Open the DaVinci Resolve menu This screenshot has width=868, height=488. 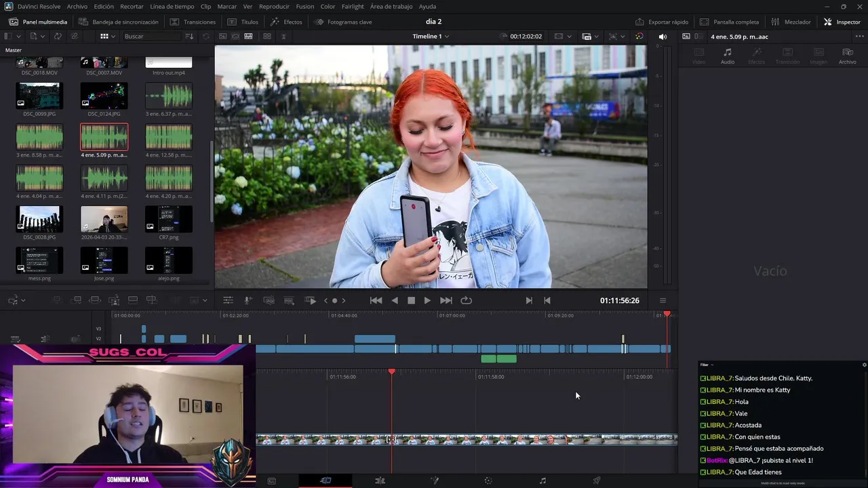[39, 6]
